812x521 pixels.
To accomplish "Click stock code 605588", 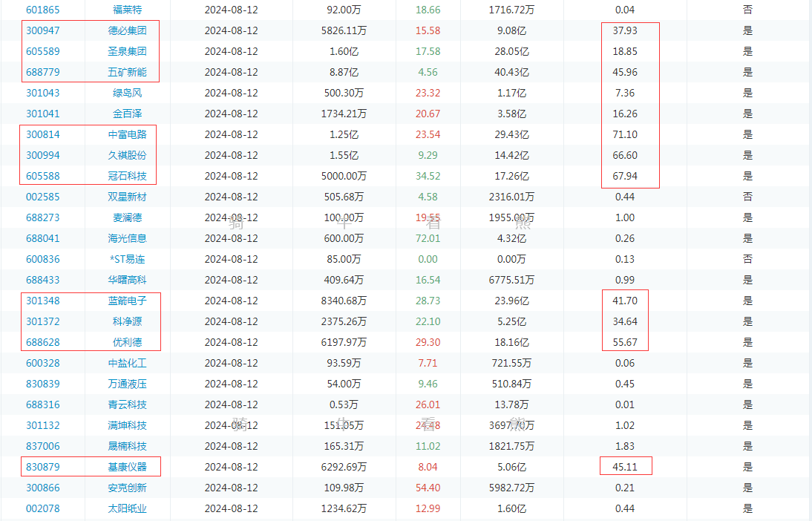I will (43, 176).
